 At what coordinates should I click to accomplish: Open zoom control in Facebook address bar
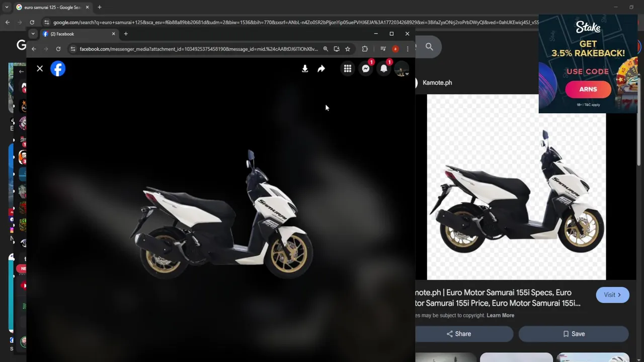[326, 49]
